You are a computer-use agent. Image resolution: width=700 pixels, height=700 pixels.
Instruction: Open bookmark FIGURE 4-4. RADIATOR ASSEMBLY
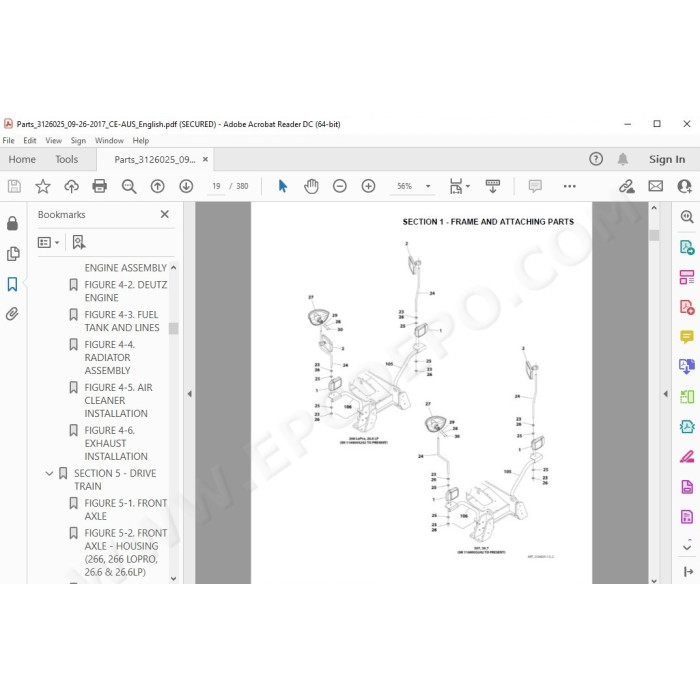(x=109, y=358)
